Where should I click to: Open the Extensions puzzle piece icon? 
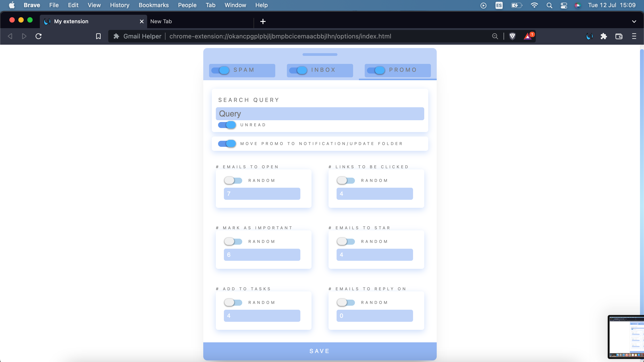(x=604, y=36)
